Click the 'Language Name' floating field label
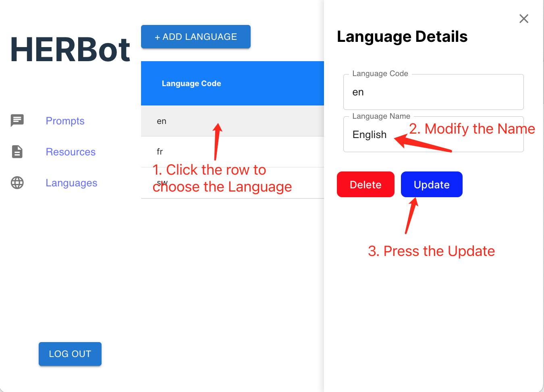This screenshot has height=392, width=544. 381,116
